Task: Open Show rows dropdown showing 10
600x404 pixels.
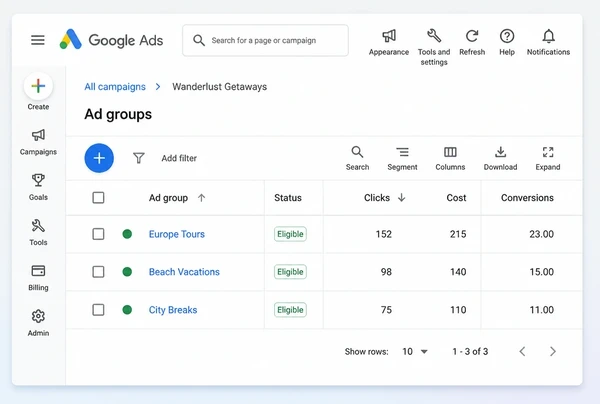Action: 415,351
